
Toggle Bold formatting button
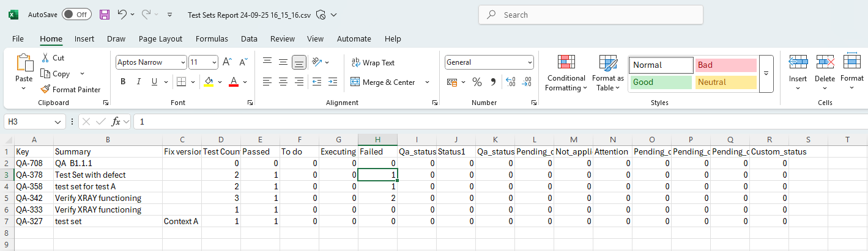click(123, 82)
